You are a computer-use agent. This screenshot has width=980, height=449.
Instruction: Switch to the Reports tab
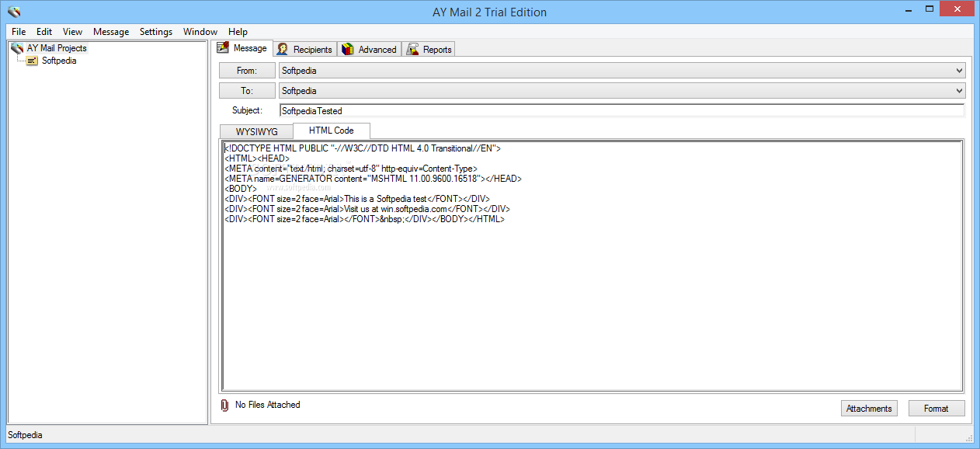(x=429, y=49)
